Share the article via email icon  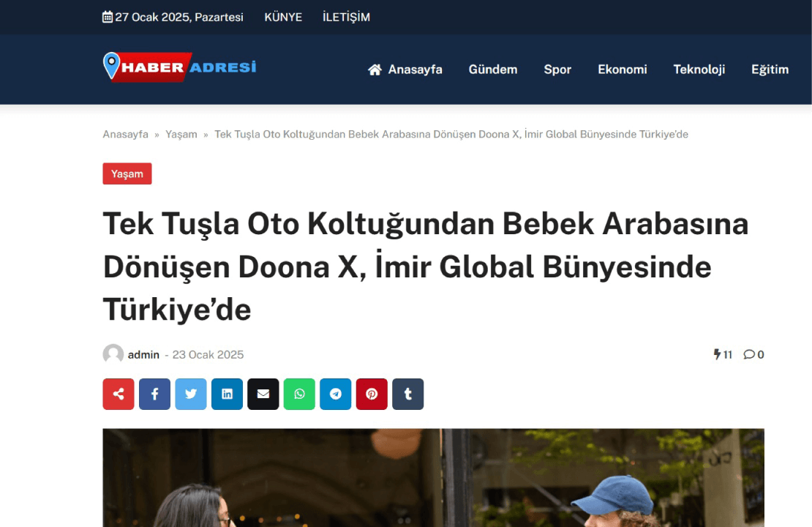click(x=263, y=395)
